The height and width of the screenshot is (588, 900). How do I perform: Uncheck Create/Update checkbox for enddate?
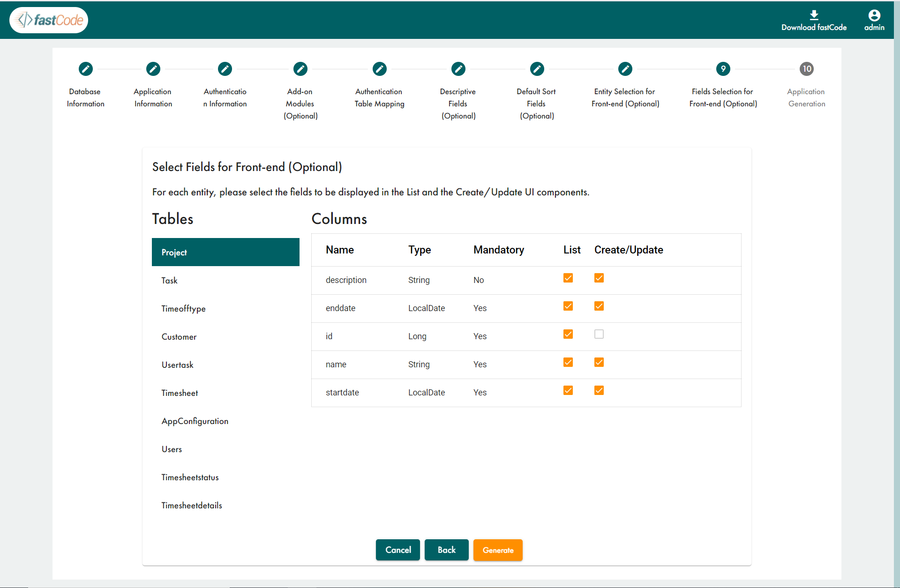(x=599, y=306)
